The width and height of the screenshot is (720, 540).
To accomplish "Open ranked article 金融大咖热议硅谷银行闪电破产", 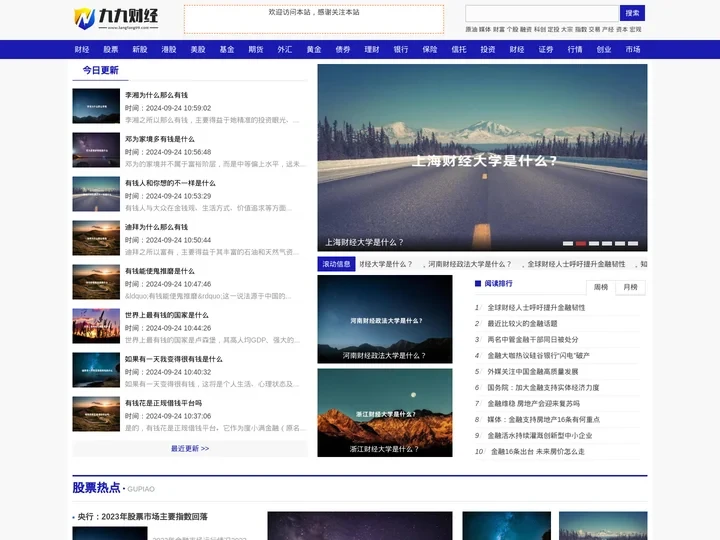I will 538,356.
